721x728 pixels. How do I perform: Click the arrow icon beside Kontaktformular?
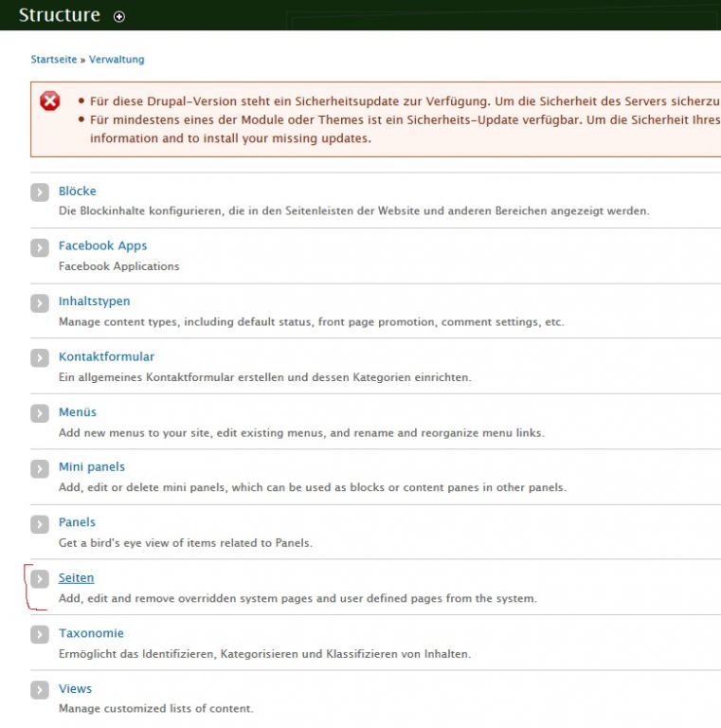tap(39, 358)
